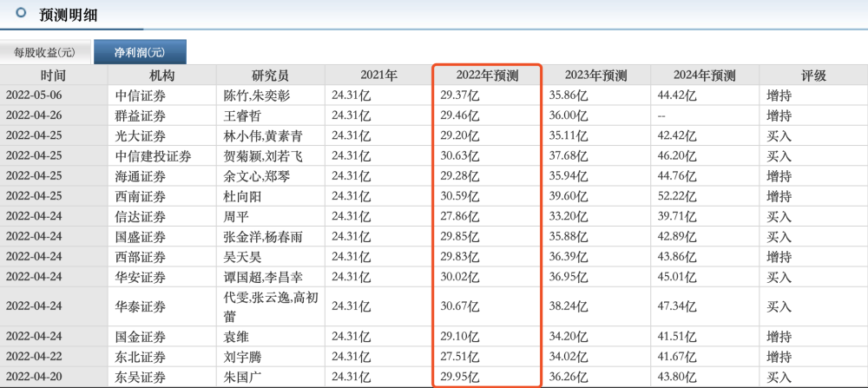Click researcher 林小伟,黄素青
Image resolution: width=868 pixels, height=388 pixels.
click(x=262, y=136)
